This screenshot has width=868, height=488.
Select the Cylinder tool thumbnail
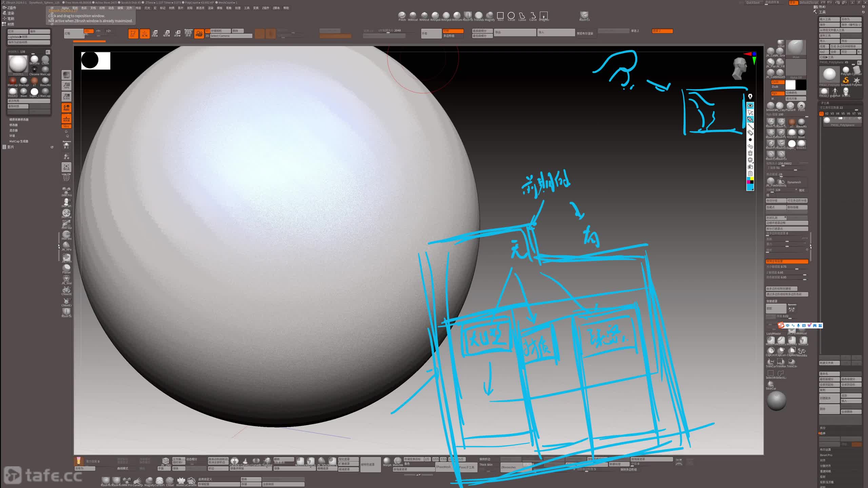856,70
